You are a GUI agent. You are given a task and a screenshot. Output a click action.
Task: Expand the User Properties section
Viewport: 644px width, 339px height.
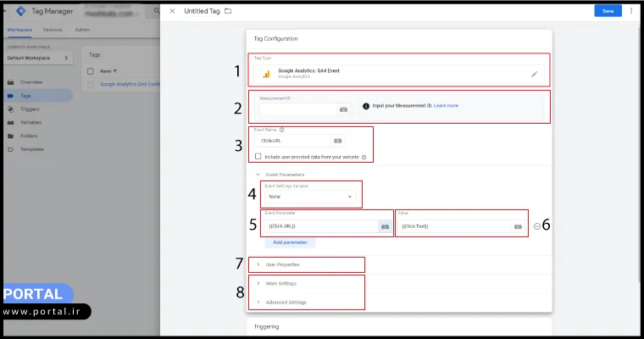tap(258, 264)
